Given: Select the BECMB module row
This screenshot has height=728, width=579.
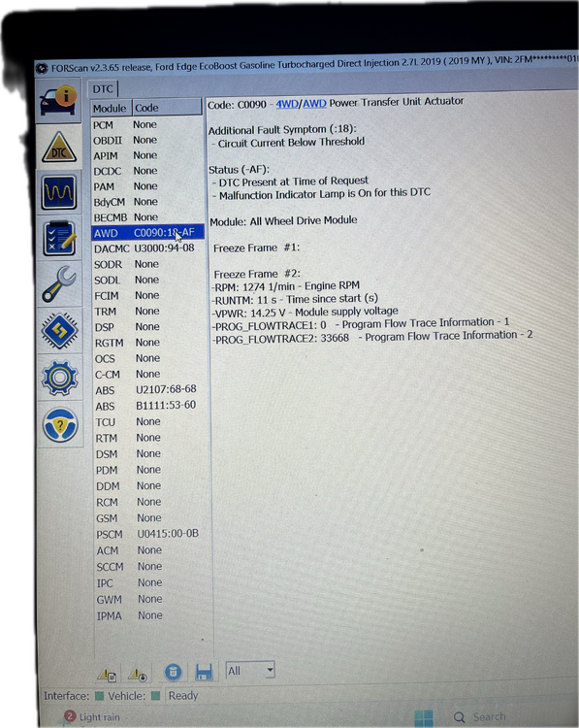Looking at the screenshot, I should 147,217.
